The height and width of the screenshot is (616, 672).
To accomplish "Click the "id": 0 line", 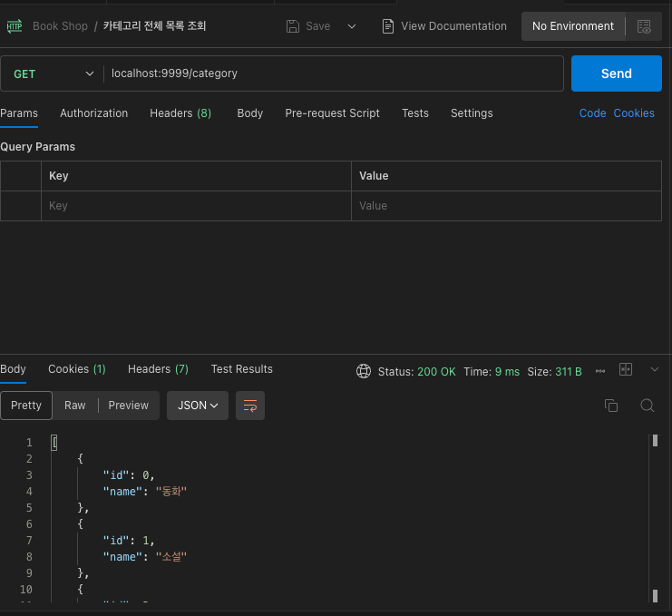I will click(x=129, y=475).
